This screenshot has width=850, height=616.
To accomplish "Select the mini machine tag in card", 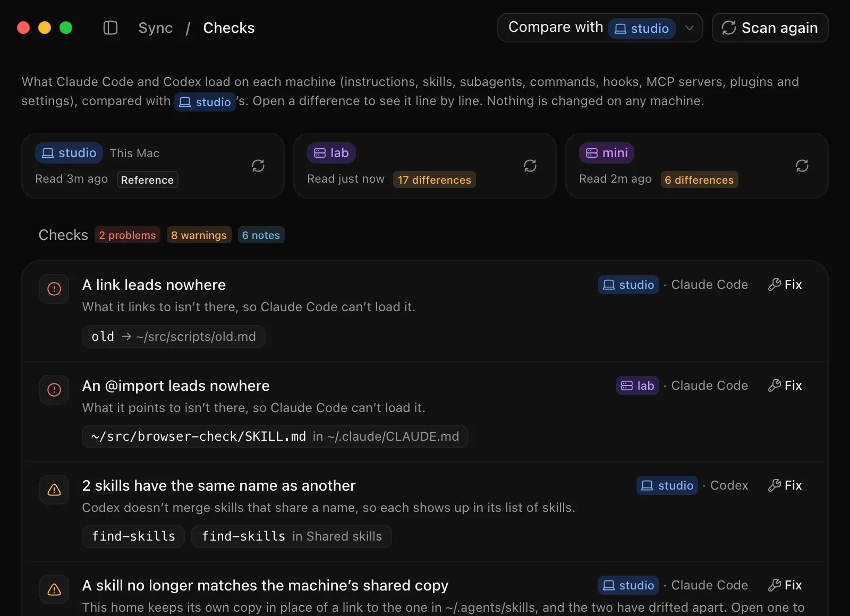I will (x=607, y=153).
